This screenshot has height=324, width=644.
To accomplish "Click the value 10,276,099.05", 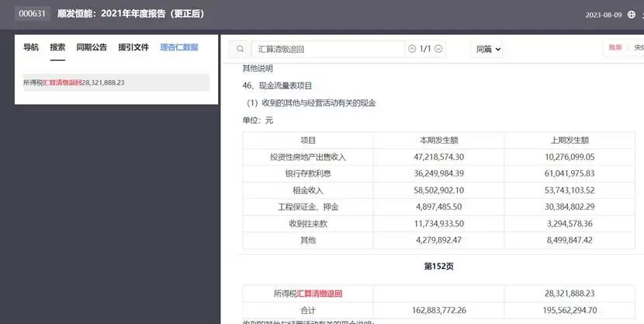I will click(x=570, y=157).
